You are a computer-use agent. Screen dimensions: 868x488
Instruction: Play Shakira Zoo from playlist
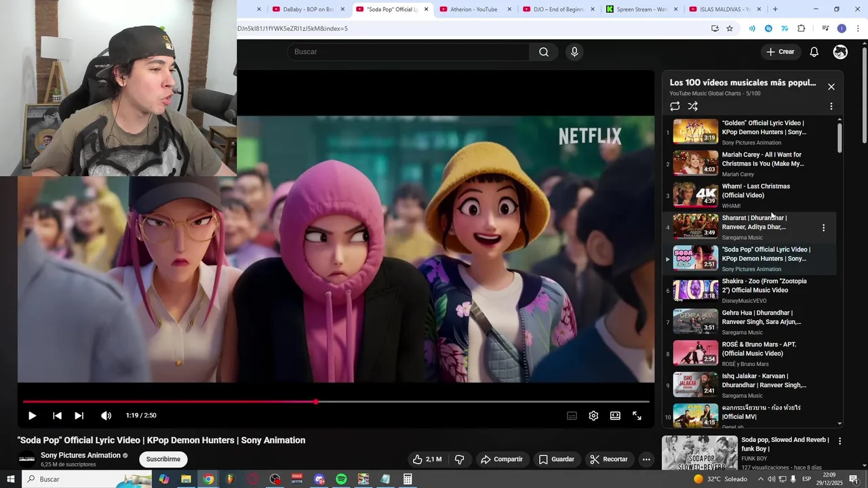749,291
